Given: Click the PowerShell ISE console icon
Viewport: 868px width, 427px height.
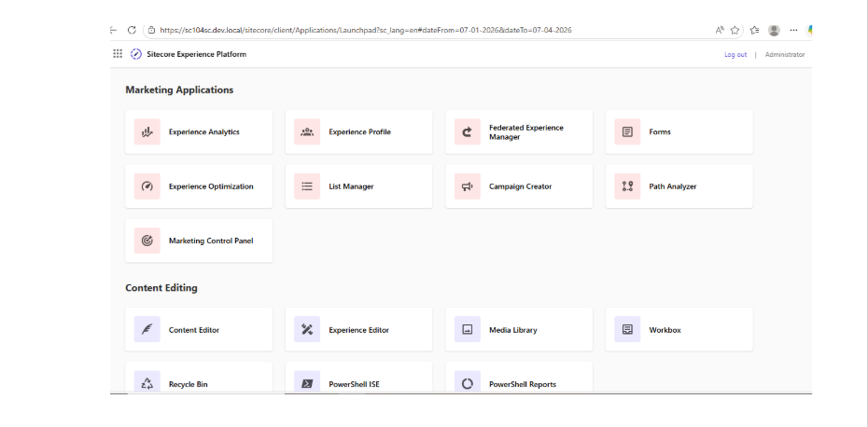Looking at the screenshot, I should point(307,382).
